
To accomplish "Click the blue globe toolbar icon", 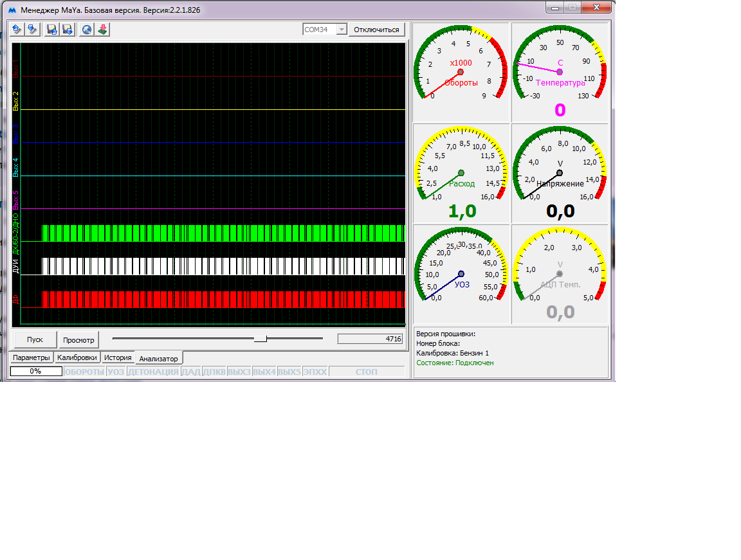I will 87,30.
